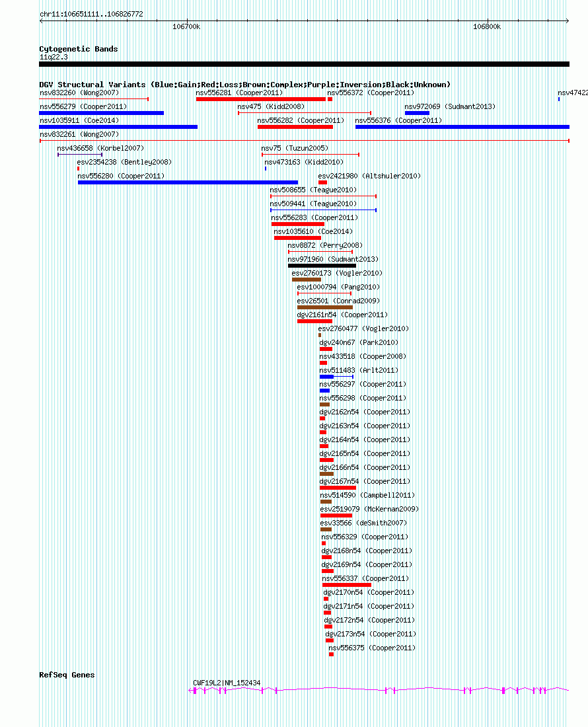Click the CWF19L2|NM_152434 gene label
Screen dimensions: 588x727
click(227, 683)
